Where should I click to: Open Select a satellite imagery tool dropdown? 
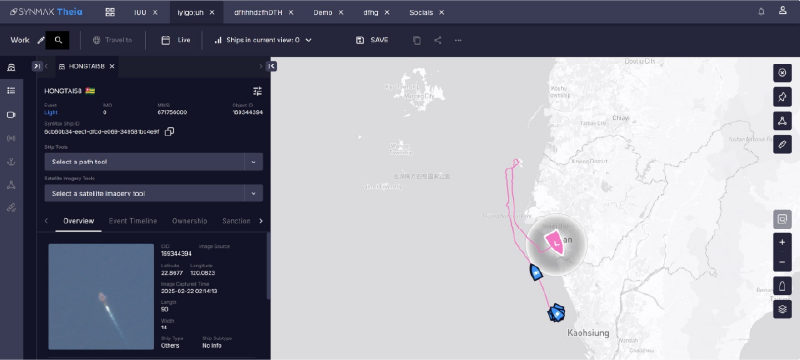point(154,193)
